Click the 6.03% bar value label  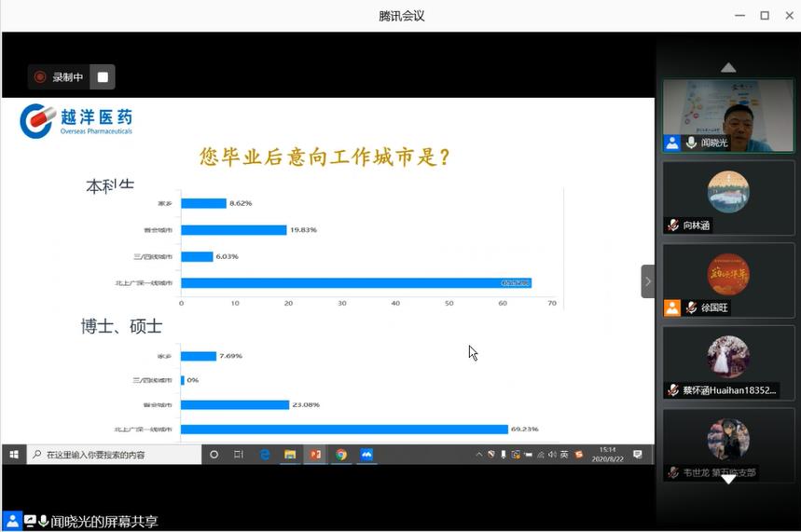[227, 256]
